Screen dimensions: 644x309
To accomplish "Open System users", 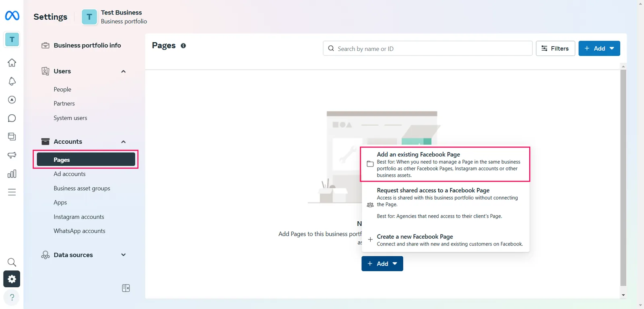I will tap(70, 118).
